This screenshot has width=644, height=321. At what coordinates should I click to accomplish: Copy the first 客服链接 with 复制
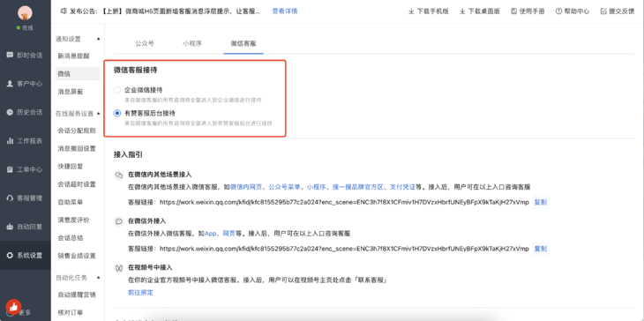click(540, 202)
